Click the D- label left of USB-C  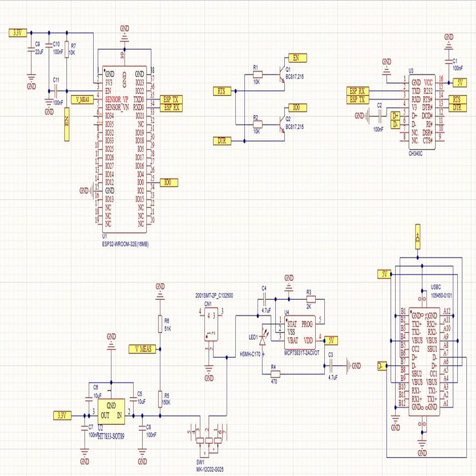382,366
